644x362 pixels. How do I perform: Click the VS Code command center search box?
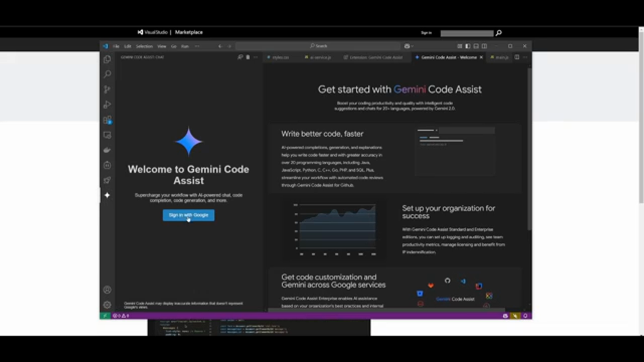(318, 46)
